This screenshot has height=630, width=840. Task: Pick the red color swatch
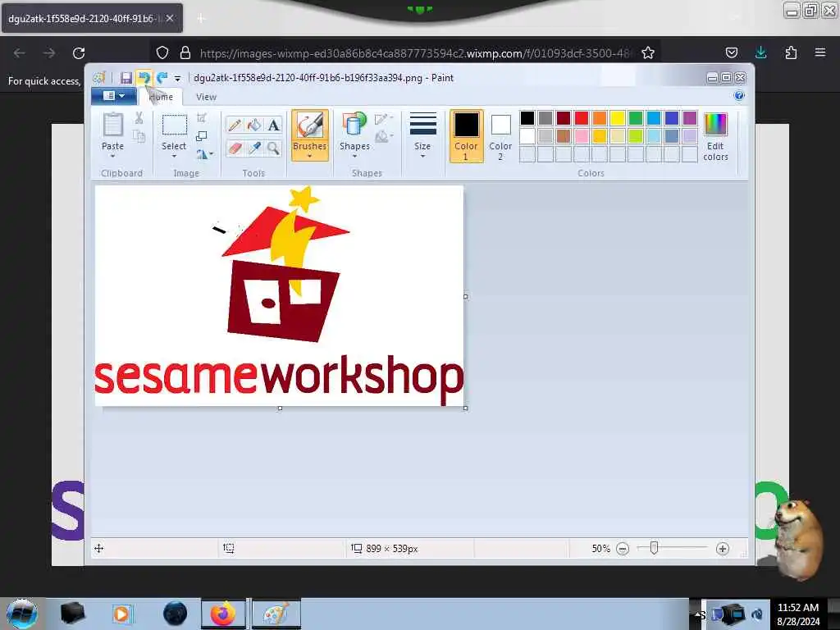tap(582, 118)
